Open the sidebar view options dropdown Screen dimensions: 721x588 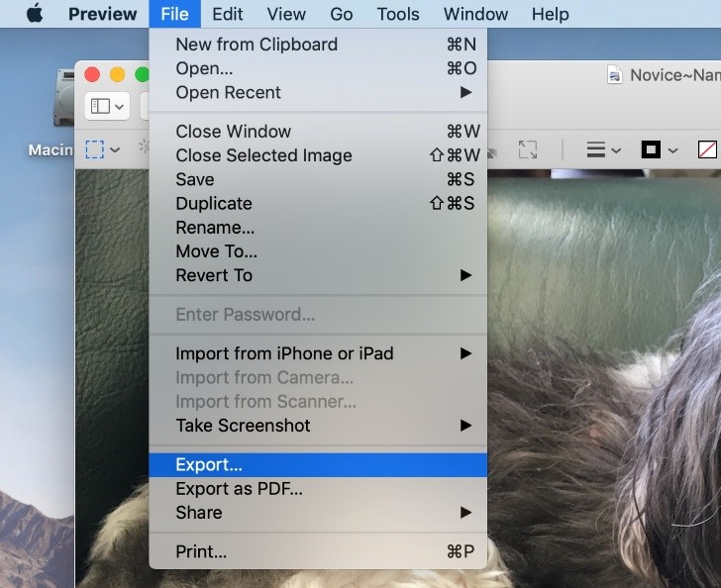[107, 106]
